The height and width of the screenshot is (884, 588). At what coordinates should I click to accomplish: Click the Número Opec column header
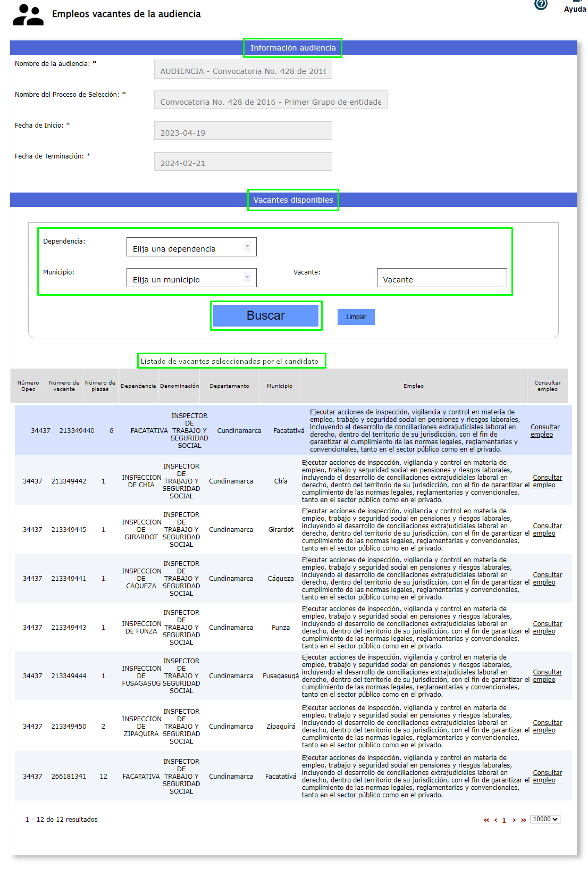[x=28, y=386]
